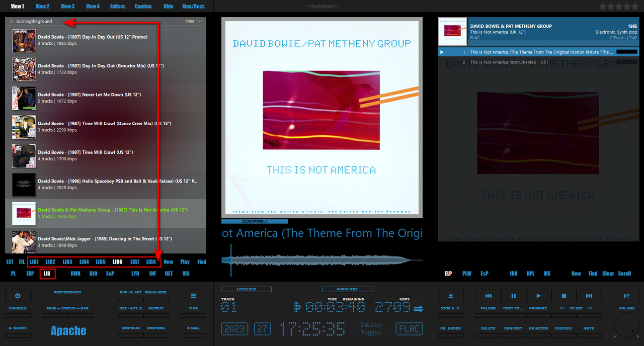
Task: Clear the library search with the X icon
Action: [x=11, y=22]
